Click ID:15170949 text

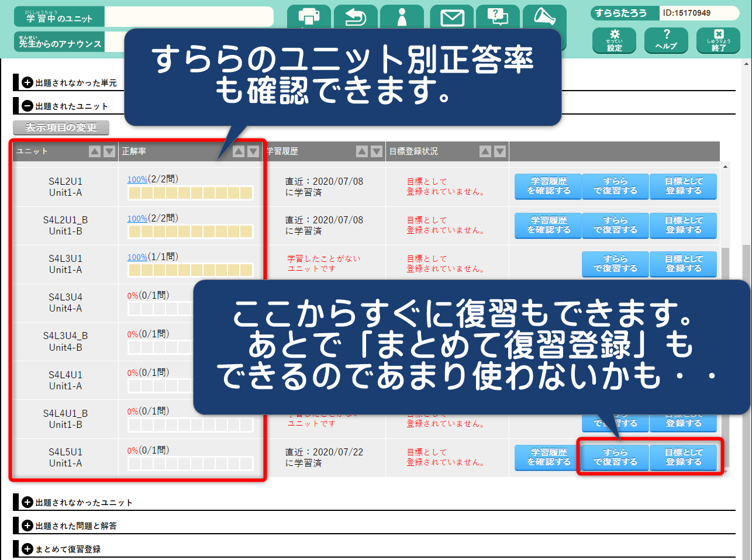(x=687, y=13)
